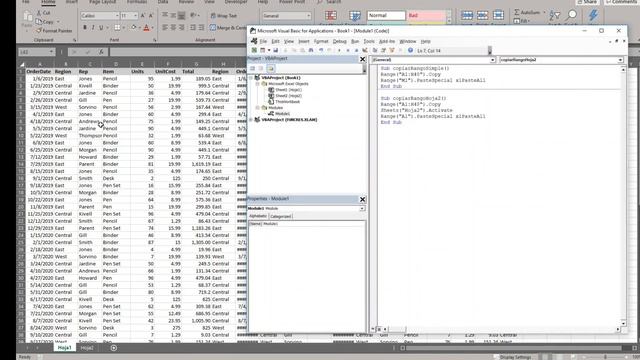
Task: Click the Find binoculars icon in VBA toolbar
Action: [x=311, y=50]
